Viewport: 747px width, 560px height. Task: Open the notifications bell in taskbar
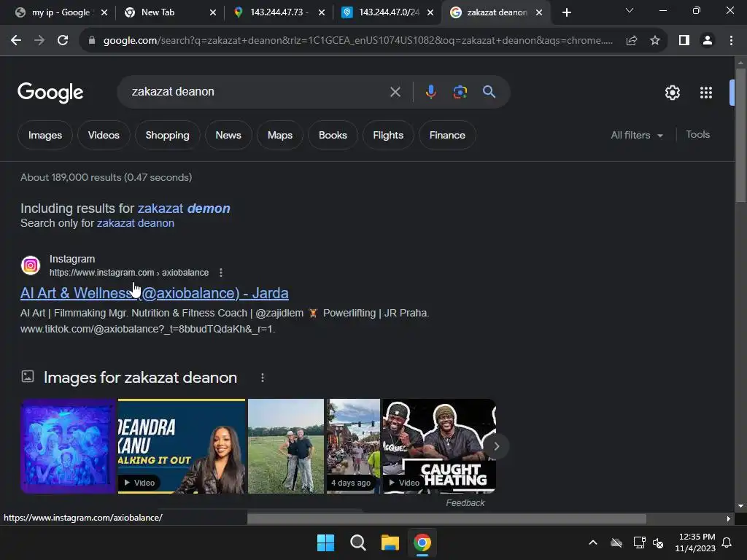tap(727, 542)
